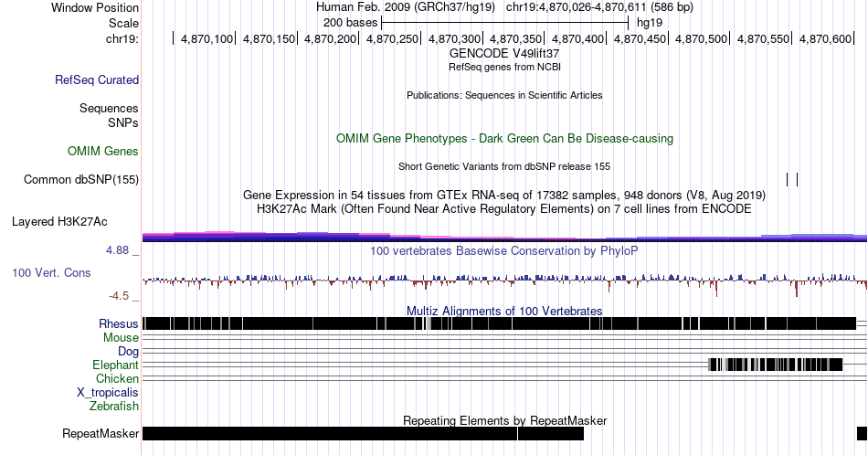Screen dimensions: 868x455
Task: Click the SNPs track label
Action: [123, 122]
